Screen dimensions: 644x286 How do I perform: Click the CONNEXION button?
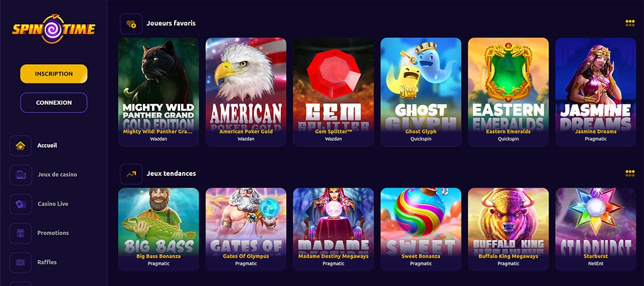point(54,102)
